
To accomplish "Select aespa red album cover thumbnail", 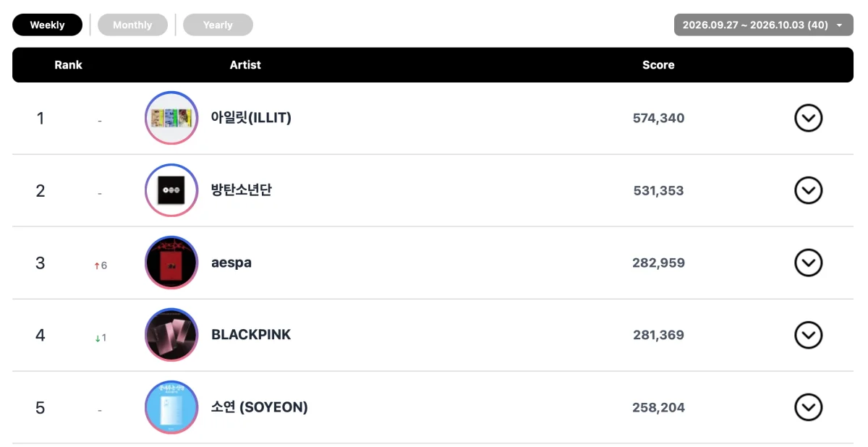I will (x=171, y=263).
